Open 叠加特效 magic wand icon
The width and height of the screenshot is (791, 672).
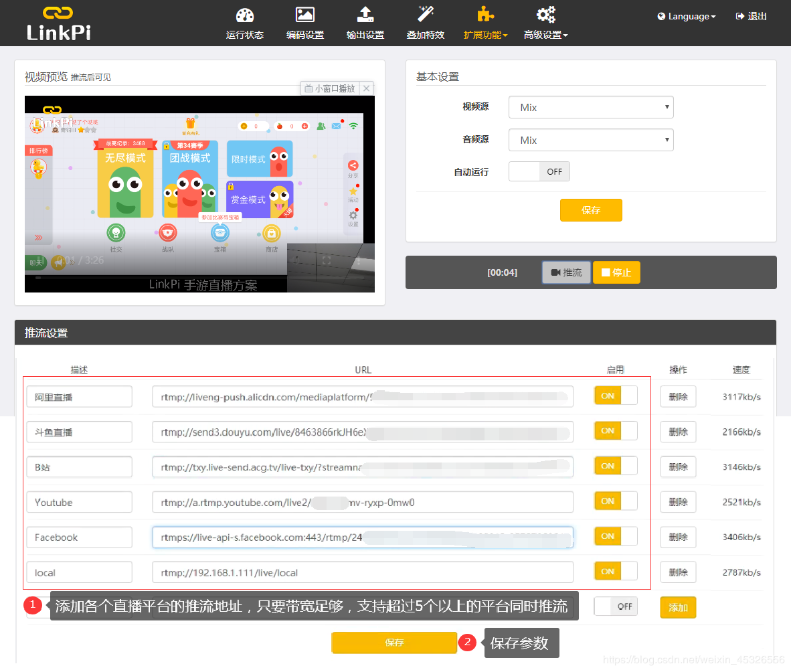point(426,14)
